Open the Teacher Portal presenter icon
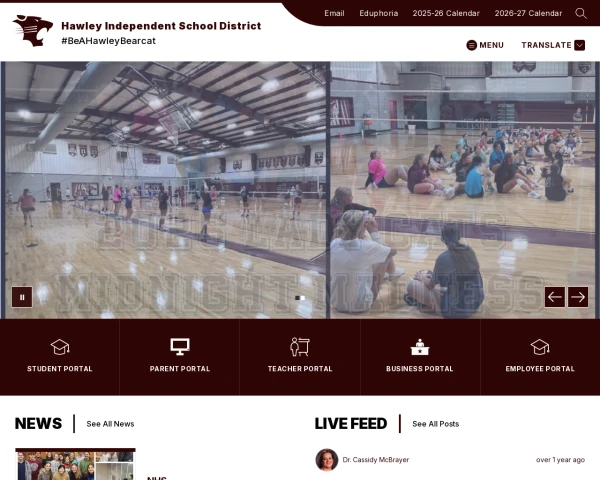The width and height of the screenshot is (600, 480). pos(300,347)
